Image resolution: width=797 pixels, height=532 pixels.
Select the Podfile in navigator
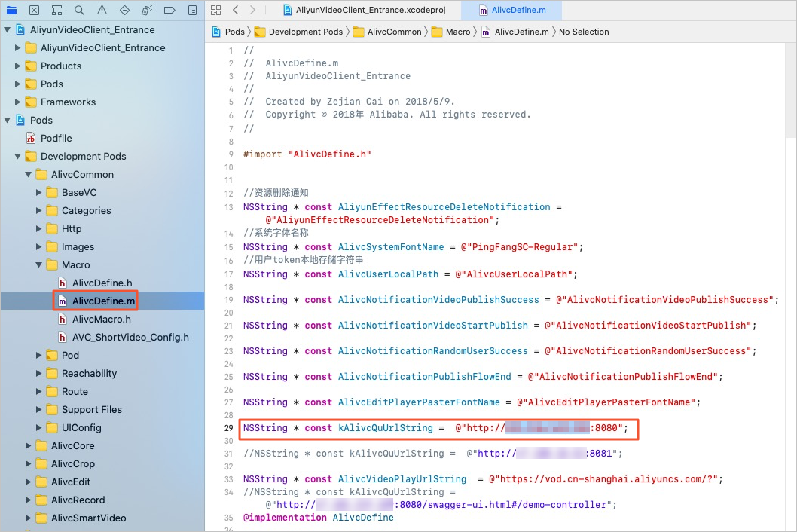click(102, 139)
